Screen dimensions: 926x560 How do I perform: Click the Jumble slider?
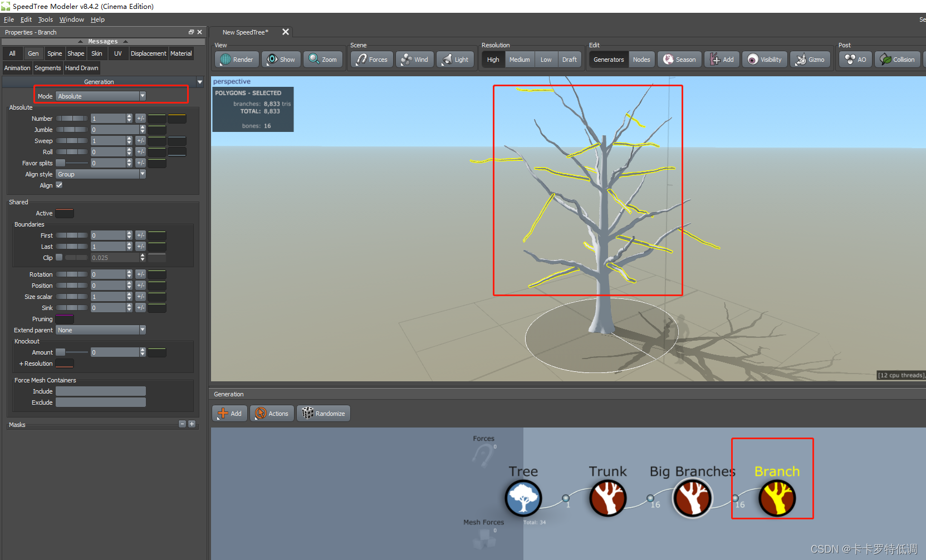pyautogui.click(x=72, y=130)
